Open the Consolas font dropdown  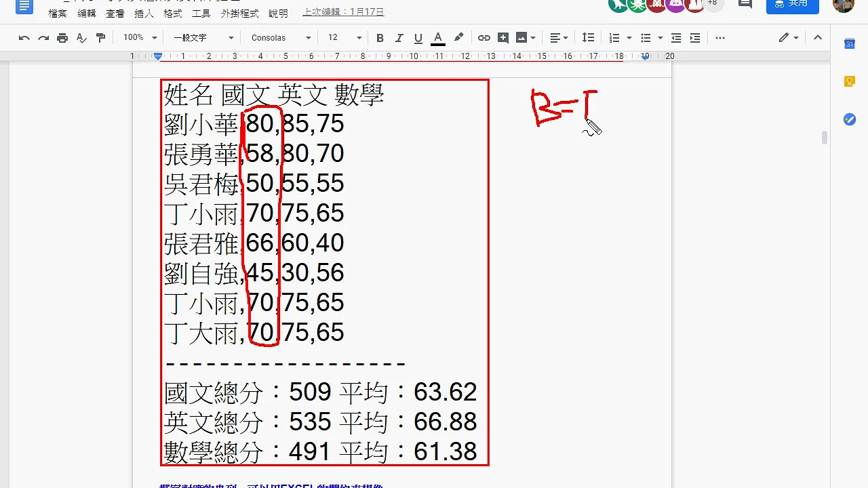(x=281, y=38)
